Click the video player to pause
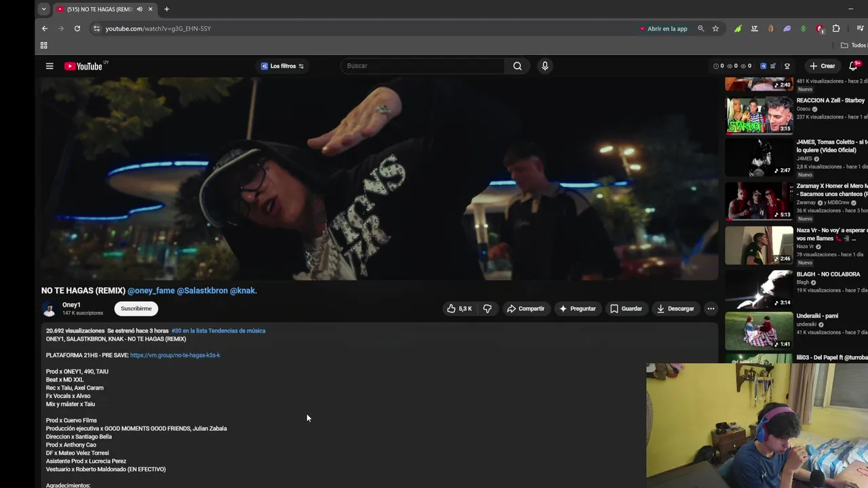Screen dimensions: 868x488 coord(380,178)
